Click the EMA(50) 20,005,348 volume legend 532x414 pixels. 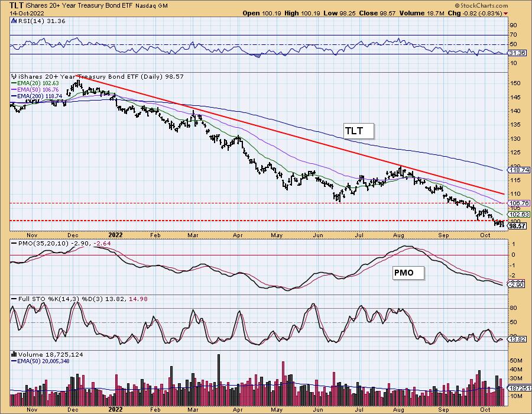[43, 361]
